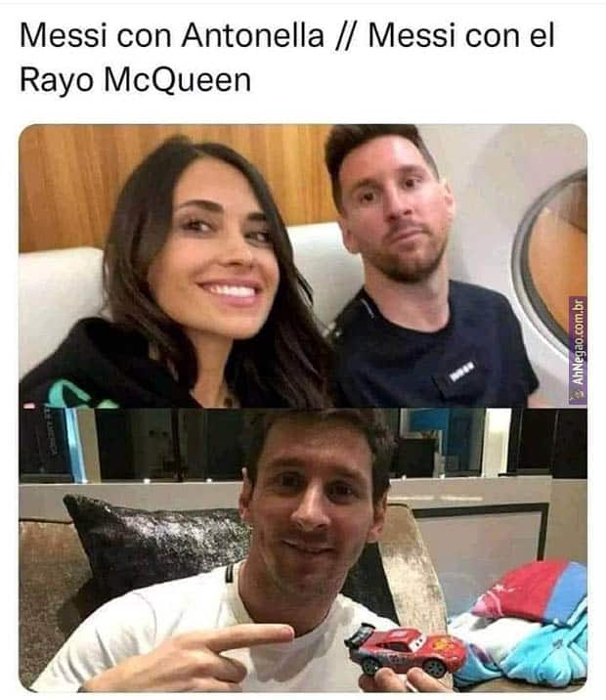
Task: Click the "Messi con el" caption text
Action: pos(461,35)
